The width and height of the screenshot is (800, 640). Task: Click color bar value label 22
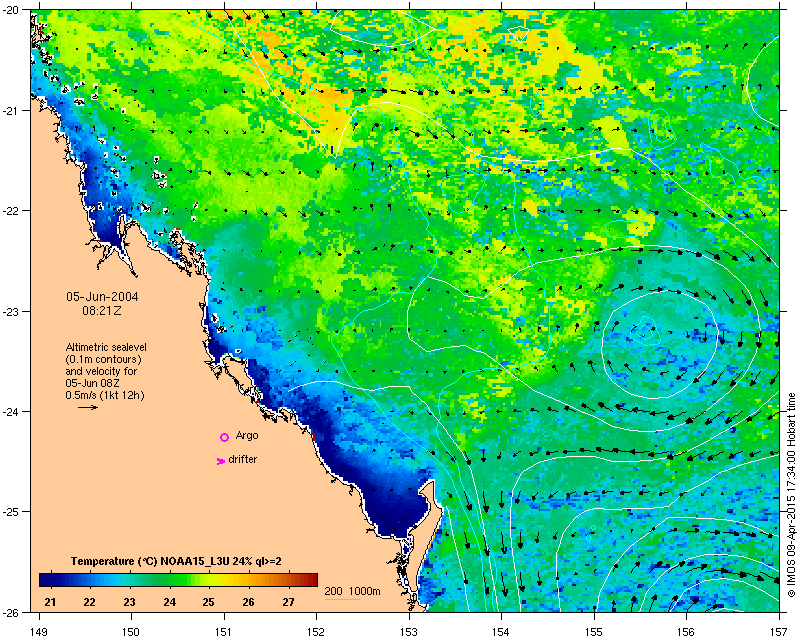[90, 602]
